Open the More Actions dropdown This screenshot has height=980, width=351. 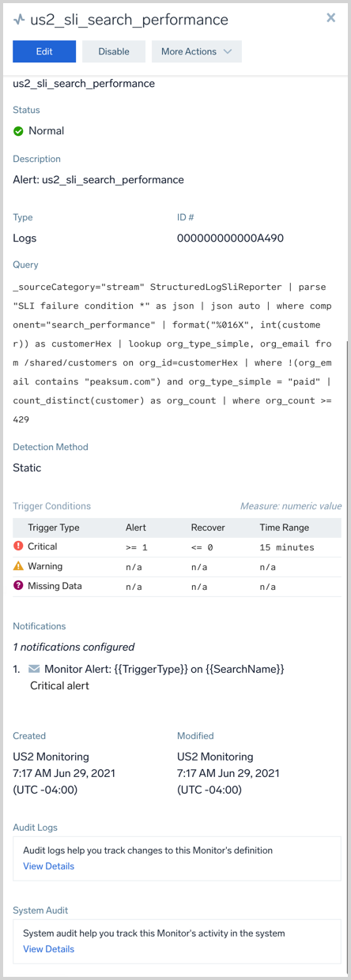197,51
